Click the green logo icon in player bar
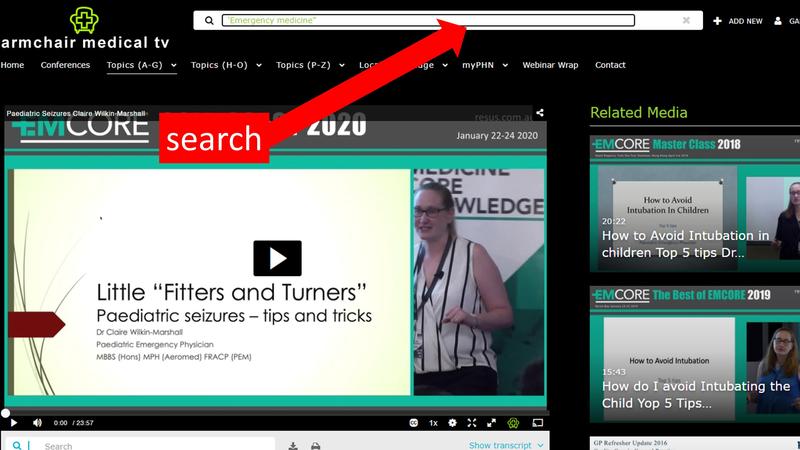This screenshot has height=450, width=800. coord(513,422)
